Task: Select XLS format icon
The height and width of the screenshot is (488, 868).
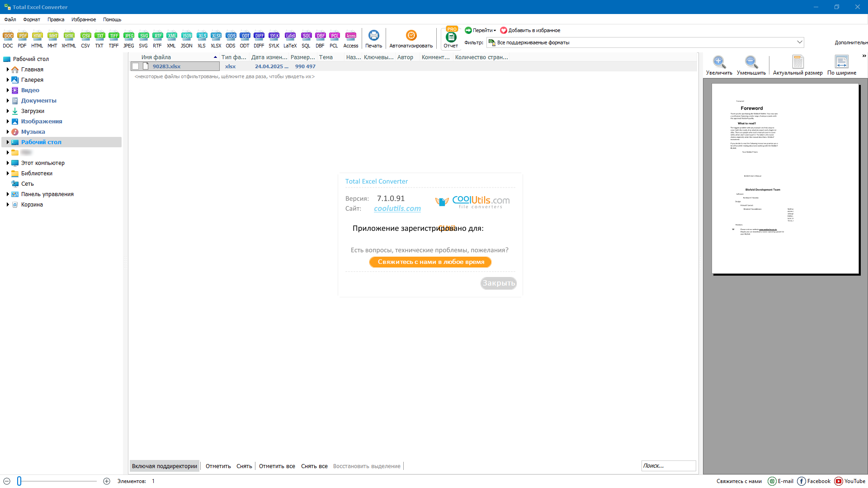Action: pyautogui.click(x=202, y=39)
